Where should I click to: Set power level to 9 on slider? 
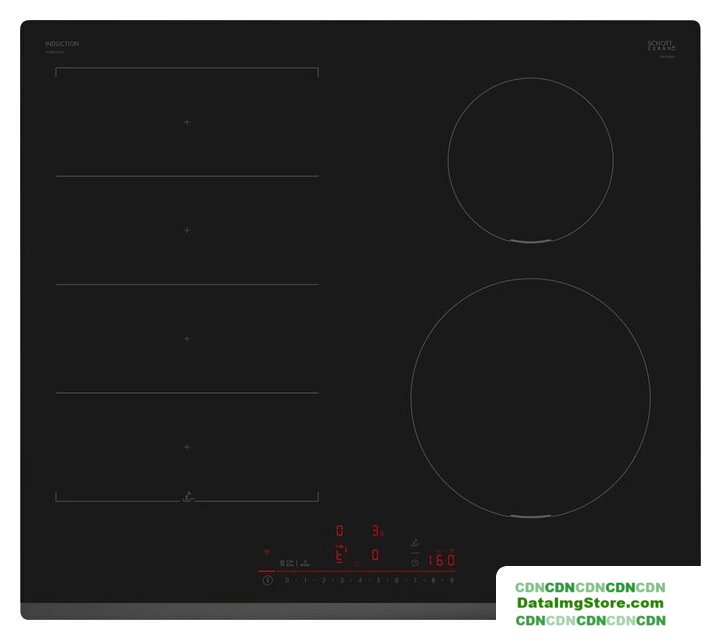click(x=452, y=580)
